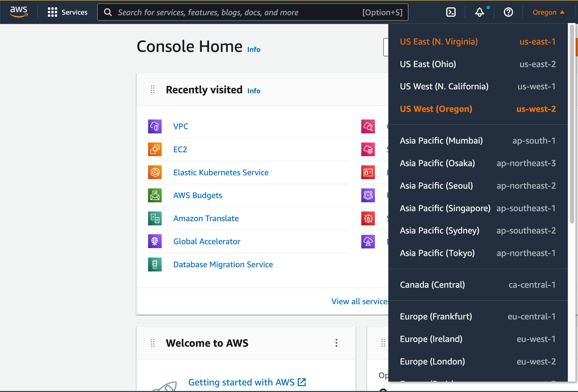Image resolution: width=578 pixels, height=392 pixels.
Task: Grab the Recently visited widget drag handle
Action: coord(153,90)
